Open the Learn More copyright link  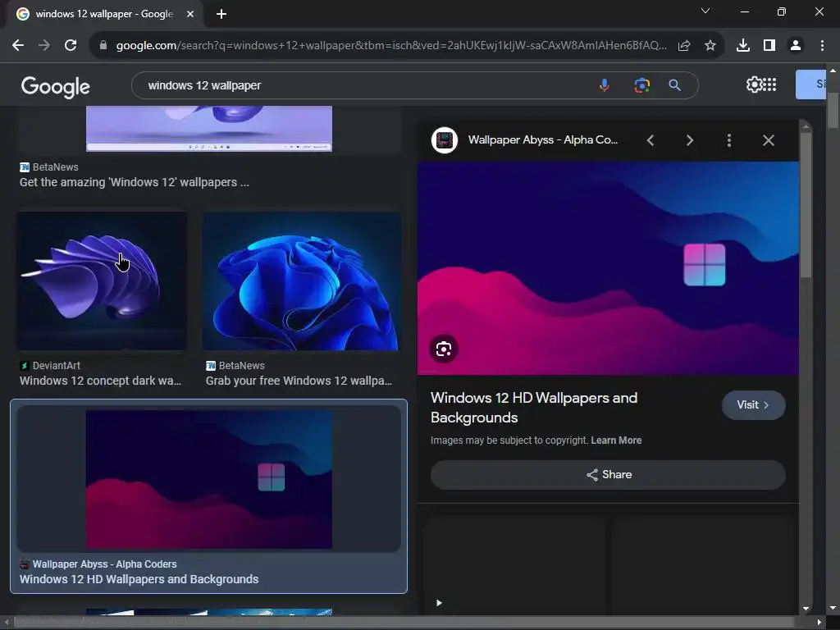[x=616, y=441]
